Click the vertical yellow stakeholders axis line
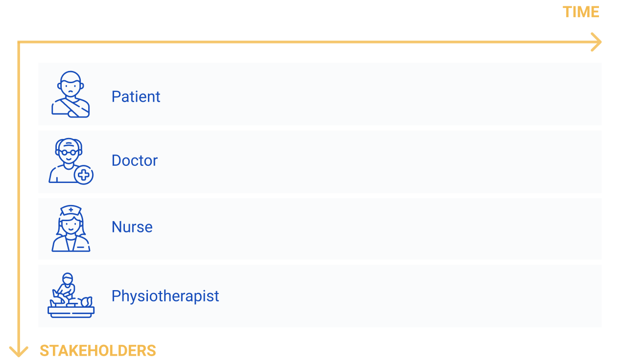This screenshot has width=622, height=364. click(x=19, y=196)
